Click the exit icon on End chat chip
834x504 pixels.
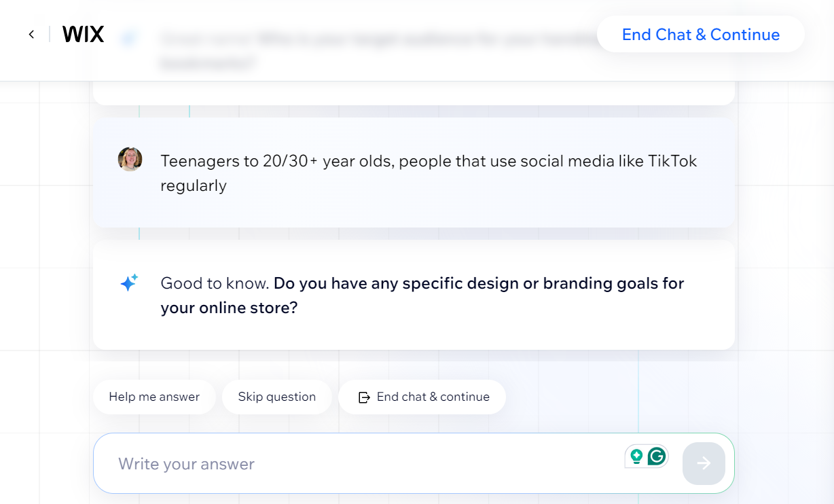(364, 397)
